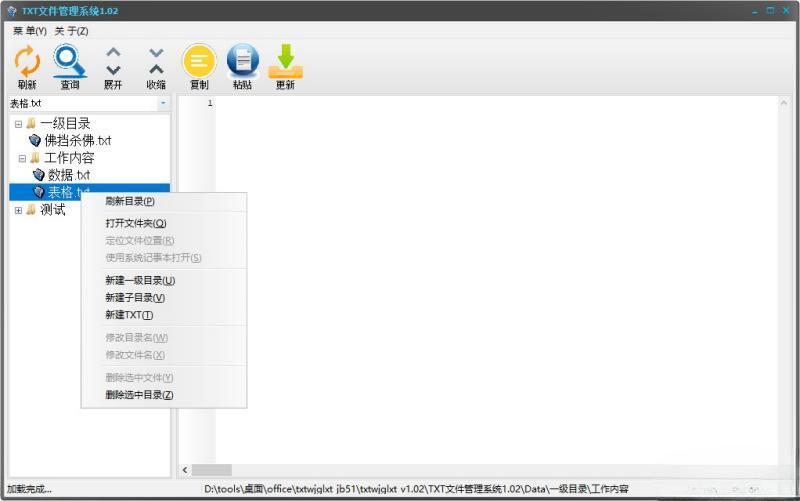The width and height of the screenshot is (800, 501).
Task: Choose 刷新目录(P) from context menu
Action: pos(130,201)
